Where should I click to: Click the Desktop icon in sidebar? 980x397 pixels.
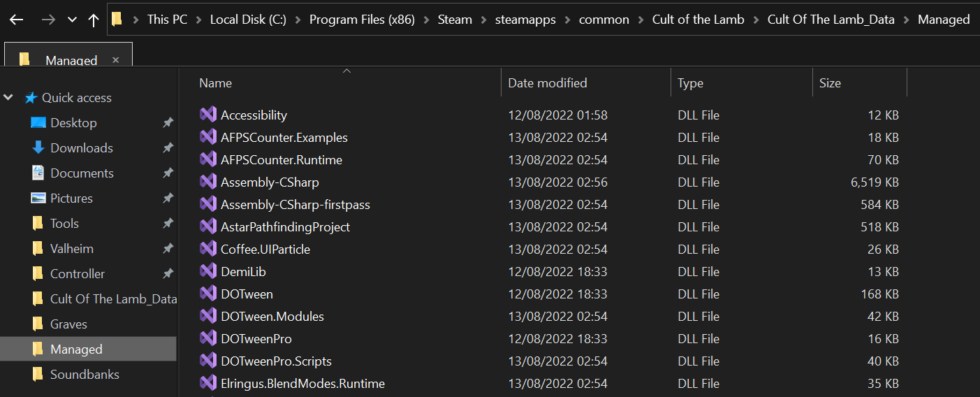(38, 123)
